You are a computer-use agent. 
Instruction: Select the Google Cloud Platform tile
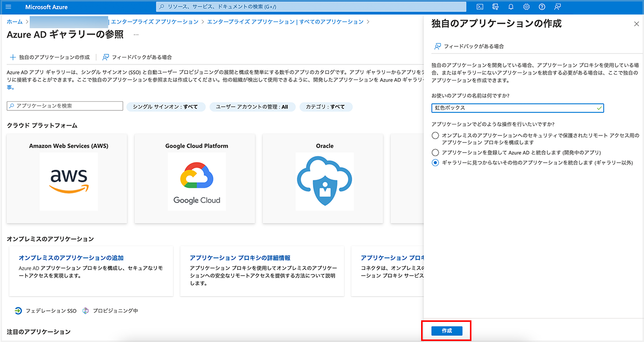[x=196, y=178]
